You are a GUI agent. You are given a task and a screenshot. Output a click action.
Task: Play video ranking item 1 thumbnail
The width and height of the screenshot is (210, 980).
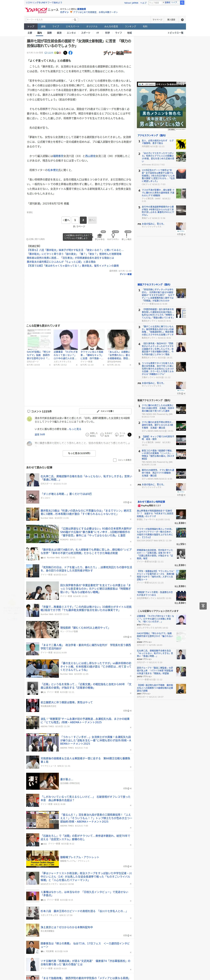[181, 409]
